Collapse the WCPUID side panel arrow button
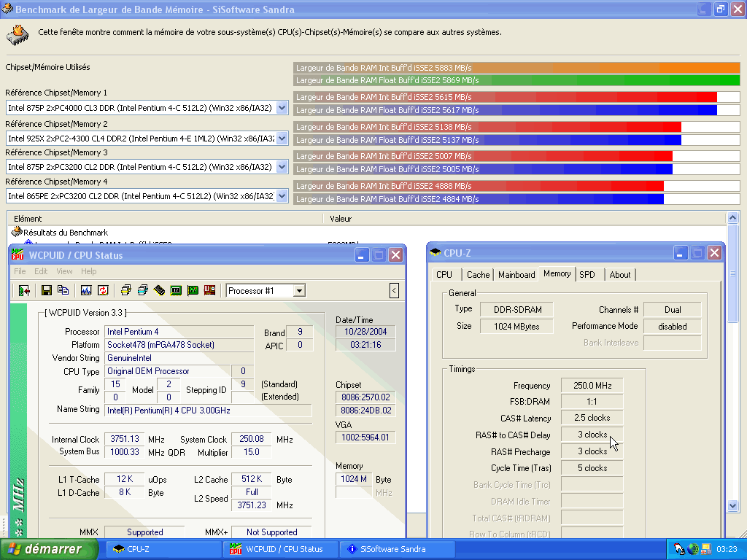Screen dimensions: 747x560 pyautogui.click(x=395, y=291)
